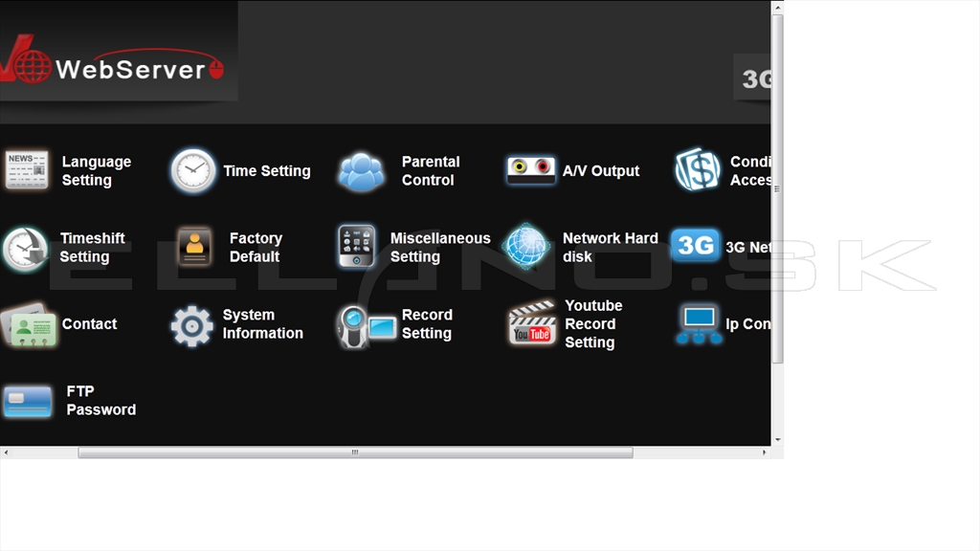Viewport: 980px width, 551px height.
Task: Open the Language Setting link text
Action: (x=97, y=170)
